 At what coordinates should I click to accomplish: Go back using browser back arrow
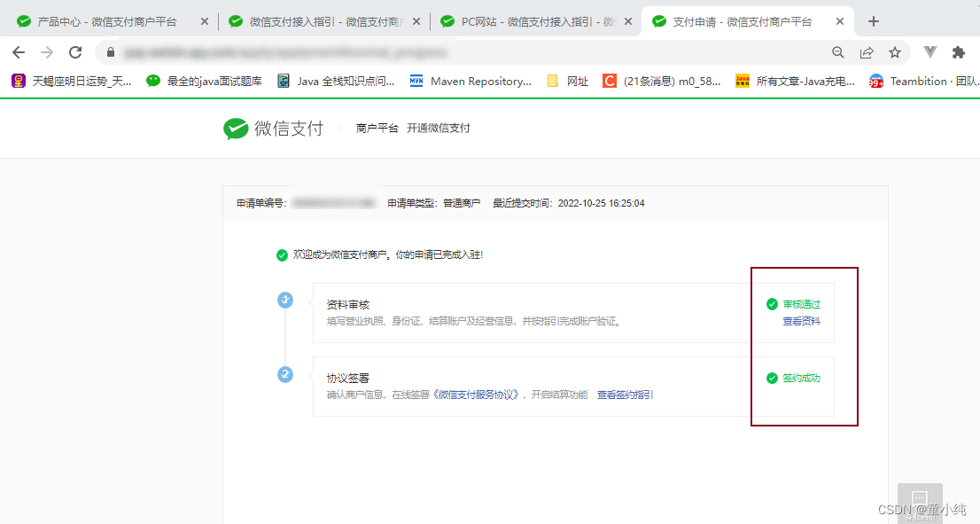(x=19, y=52)
